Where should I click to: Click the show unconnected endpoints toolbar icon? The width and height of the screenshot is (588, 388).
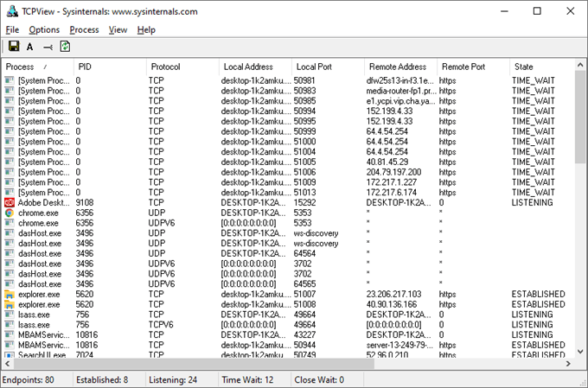pos(48,47)
